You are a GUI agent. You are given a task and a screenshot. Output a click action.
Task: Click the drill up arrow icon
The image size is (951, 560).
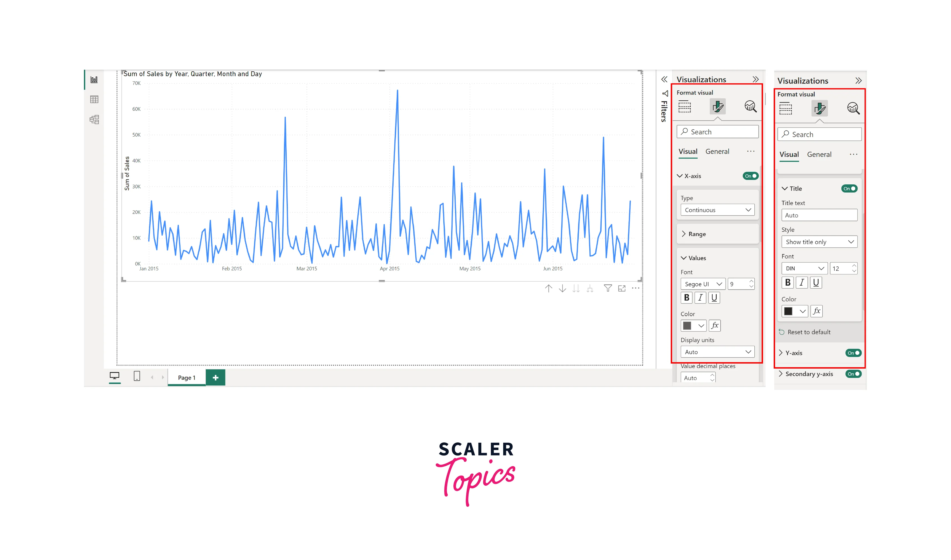(549, 289)
